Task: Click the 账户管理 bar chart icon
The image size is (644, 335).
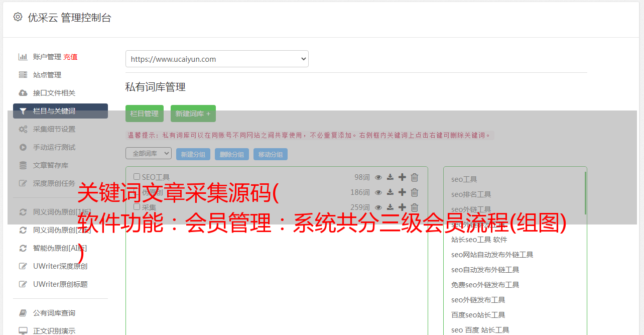Action: point(23,57)
